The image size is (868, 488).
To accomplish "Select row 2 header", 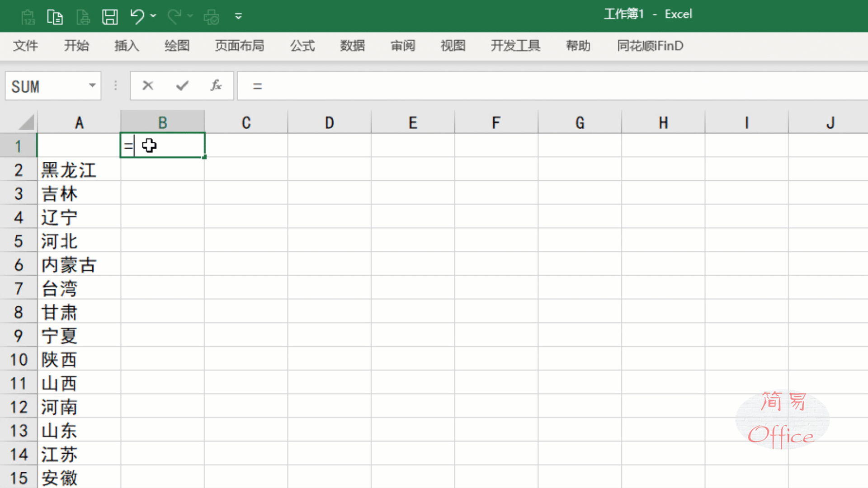I will [19, 169].
